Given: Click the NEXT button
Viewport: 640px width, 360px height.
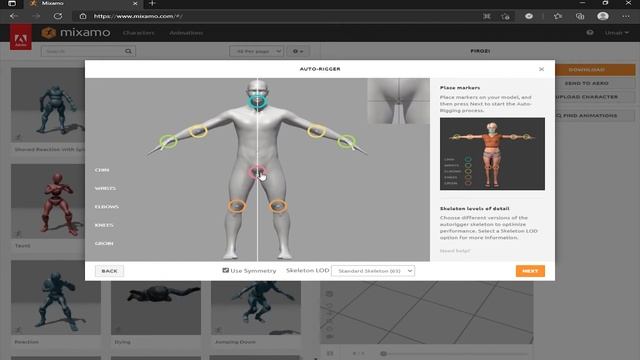Looking at the screenshot, I should pyautogui.click(x=530, y=271).
